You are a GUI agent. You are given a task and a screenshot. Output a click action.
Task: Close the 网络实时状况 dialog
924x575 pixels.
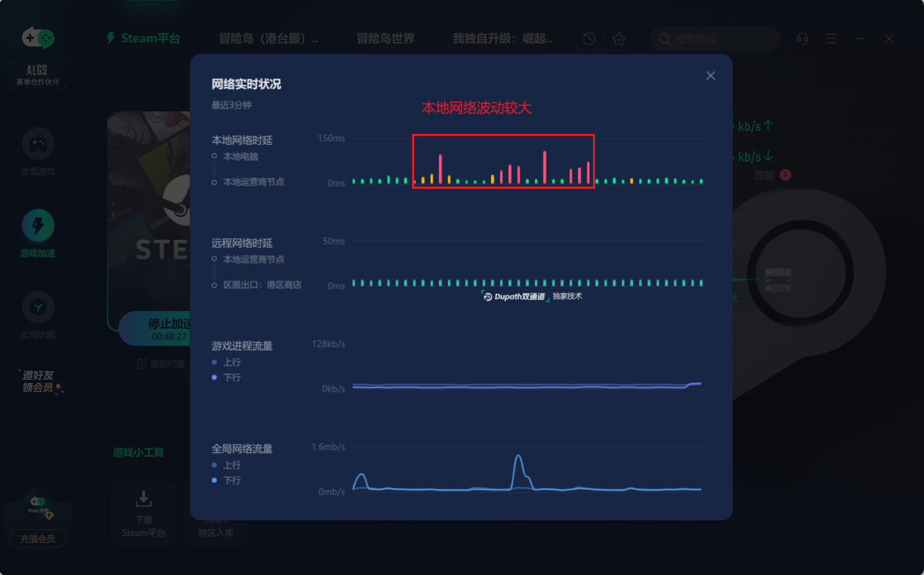(x=710, y=76)
